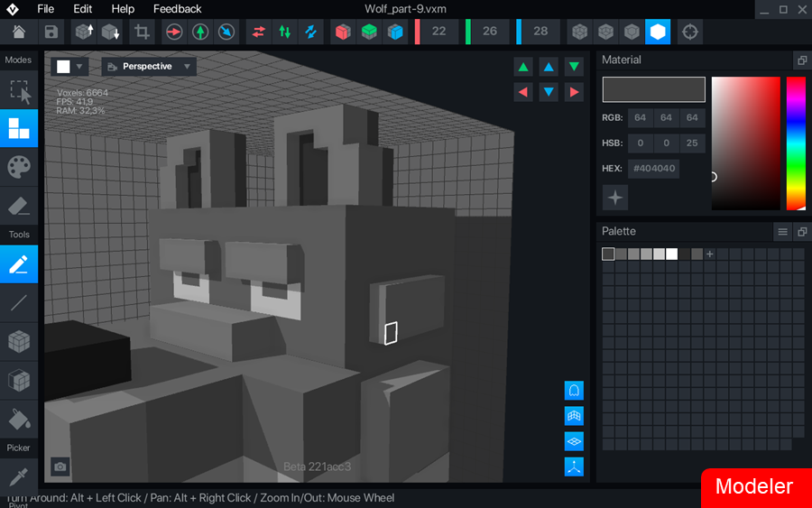Select the crop tool in the toolbar
Viewport: 812px width, 508px height.
click(142, 32)
